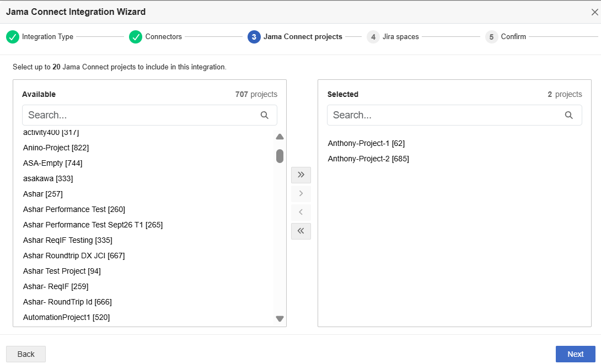The width and height of the screenshot is (601, 364).
Task: Click the Back button
Action: pyautogui.click(x=26, y=354)
